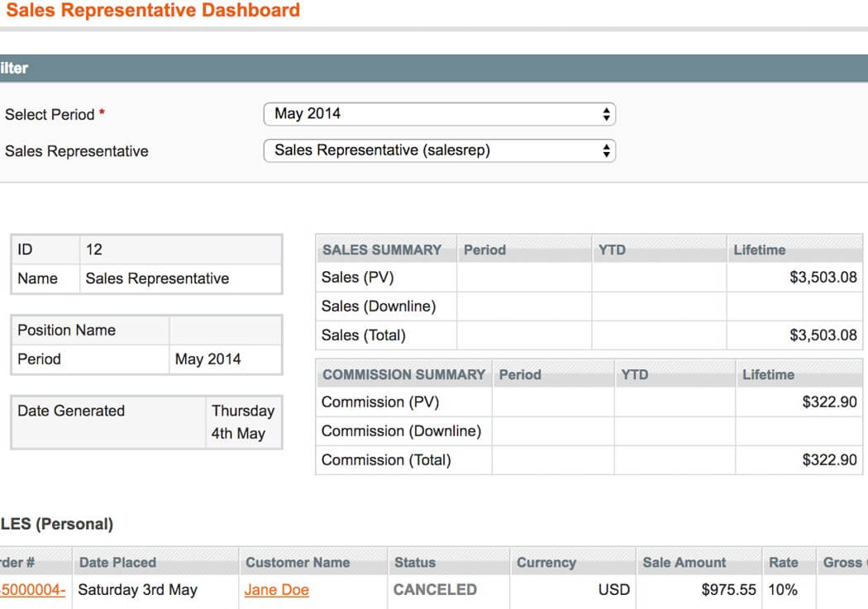Click the SALES SUMMARY table heading
The height and width of the screenshot is (609, 868).
coord(382,250)
